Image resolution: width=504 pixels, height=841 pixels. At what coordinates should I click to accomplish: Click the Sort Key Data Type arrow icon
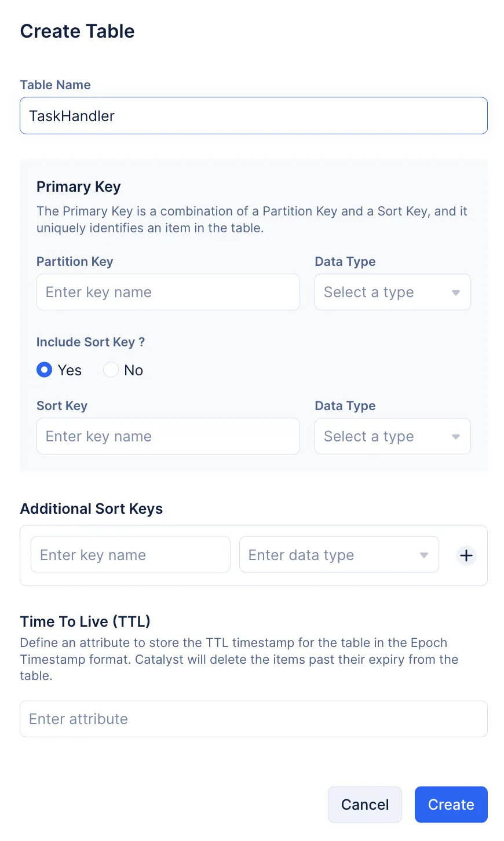[456, 437]
